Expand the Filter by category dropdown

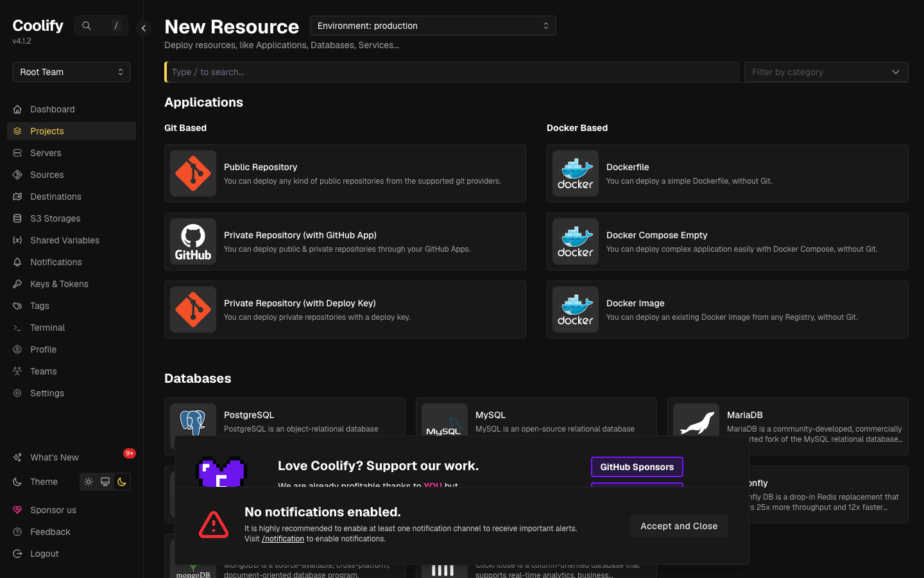pos(826,72)
